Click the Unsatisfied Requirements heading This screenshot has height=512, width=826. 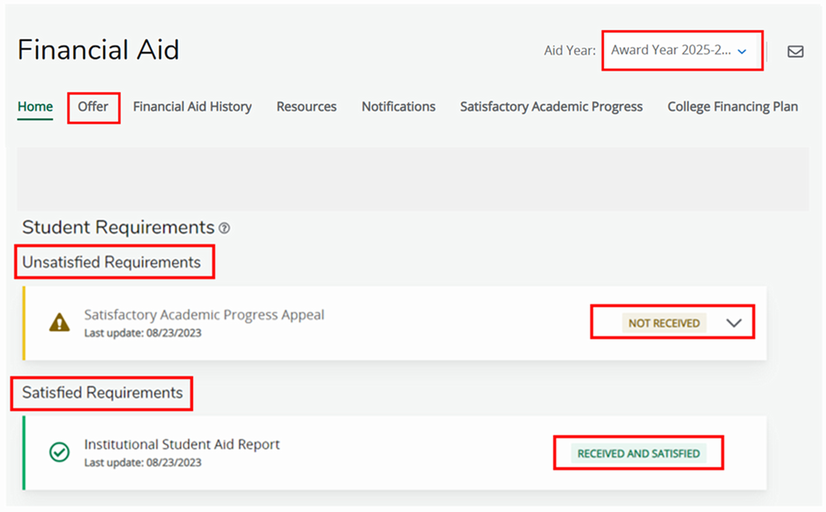tap(112, 262)
